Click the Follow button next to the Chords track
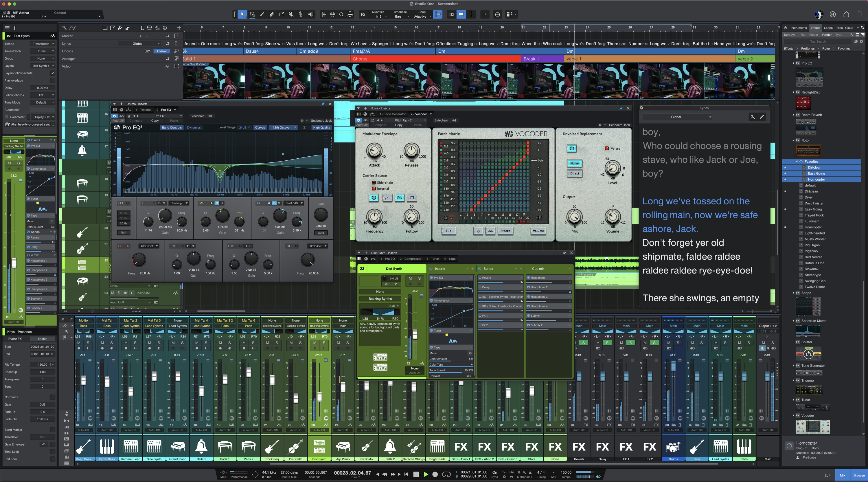868x482 pixels. point(161,51)
